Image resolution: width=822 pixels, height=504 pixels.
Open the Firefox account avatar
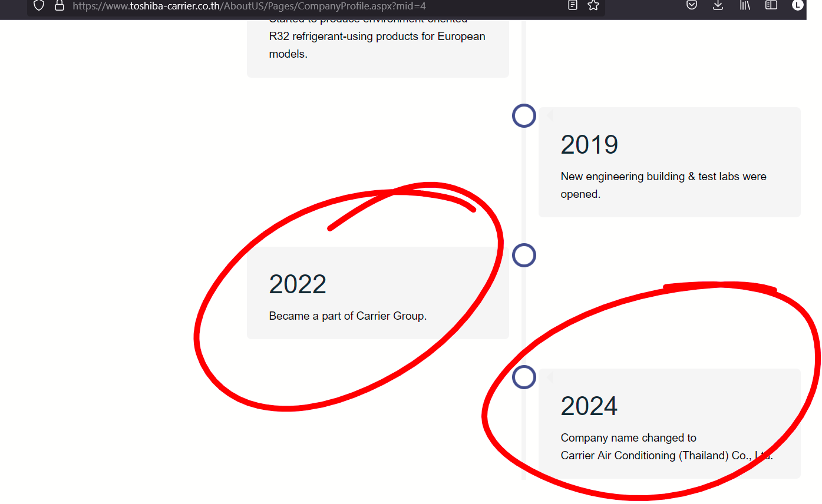(798, 5)
